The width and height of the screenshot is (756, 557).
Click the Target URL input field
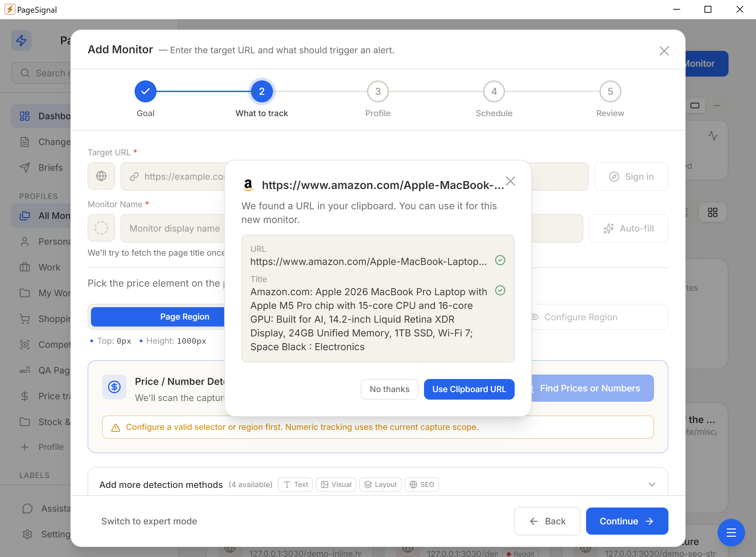[x=173, y=176]
